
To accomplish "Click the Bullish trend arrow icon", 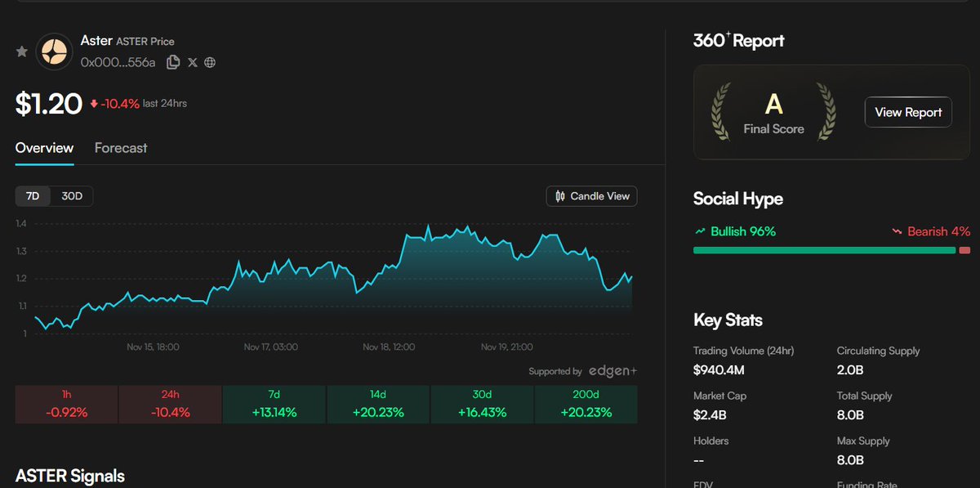I will [x=702, y=231].
